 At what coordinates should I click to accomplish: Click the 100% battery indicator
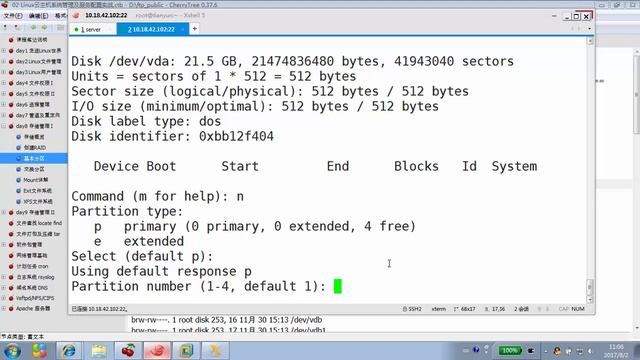(510, 351)
